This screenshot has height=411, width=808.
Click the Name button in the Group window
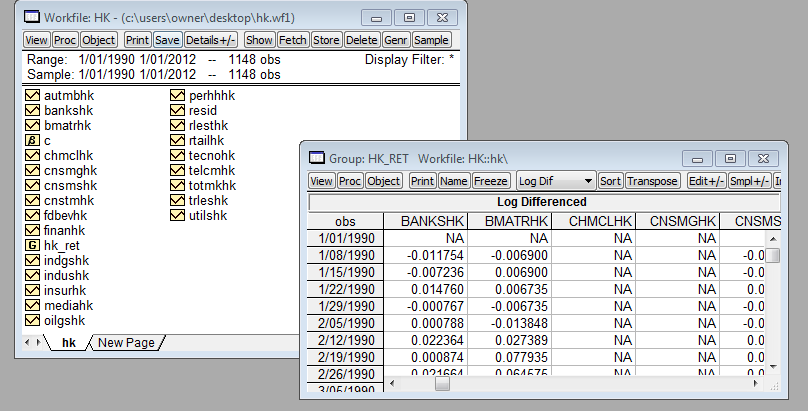click(453, 181)
